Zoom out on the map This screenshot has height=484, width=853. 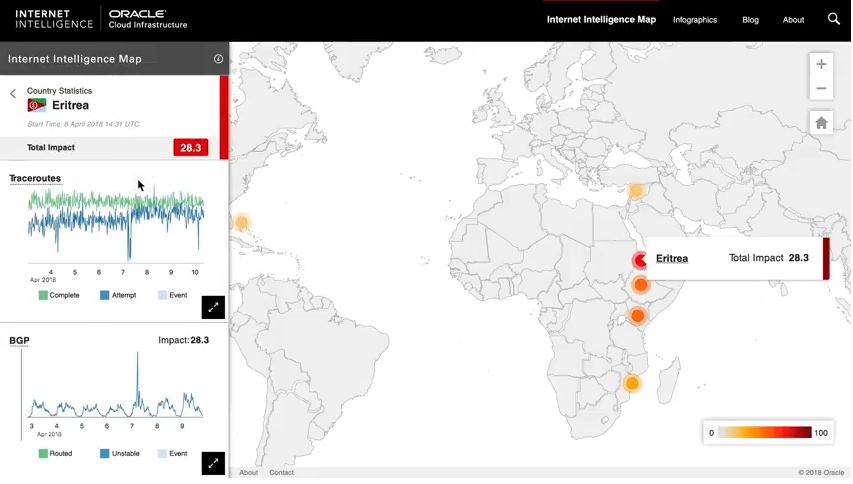point(821,88)
